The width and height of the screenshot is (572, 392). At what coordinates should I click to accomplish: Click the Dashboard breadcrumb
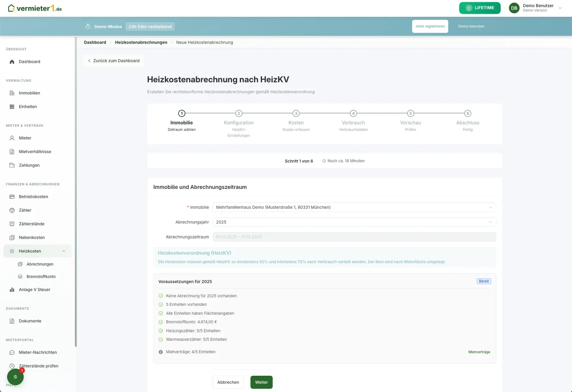click(95, 42)
